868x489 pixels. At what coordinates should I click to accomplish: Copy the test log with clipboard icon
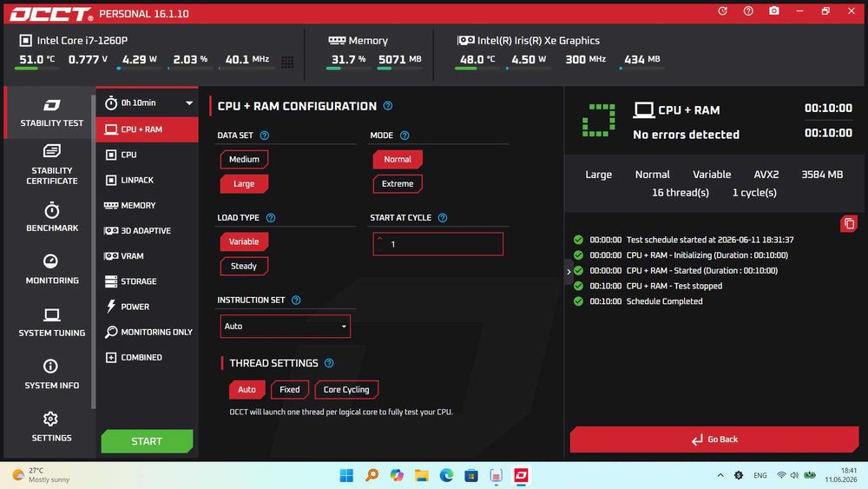point(849,224)
